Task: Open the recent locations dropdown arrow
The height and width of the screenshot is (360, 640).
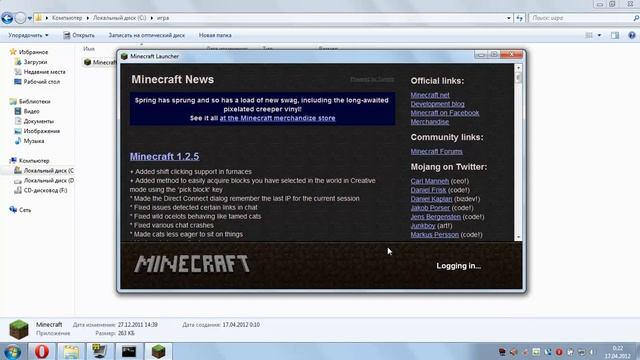Action: click(x=29, y=18)
